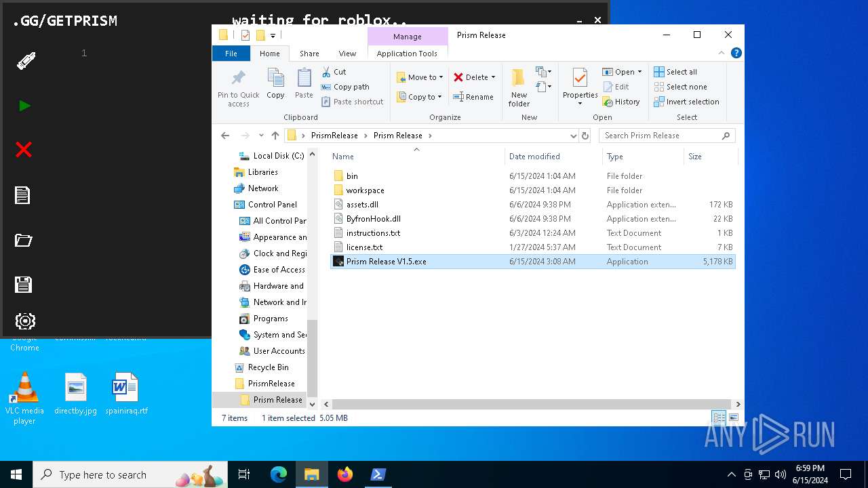Open the Delete dropdown arrow

493,77
